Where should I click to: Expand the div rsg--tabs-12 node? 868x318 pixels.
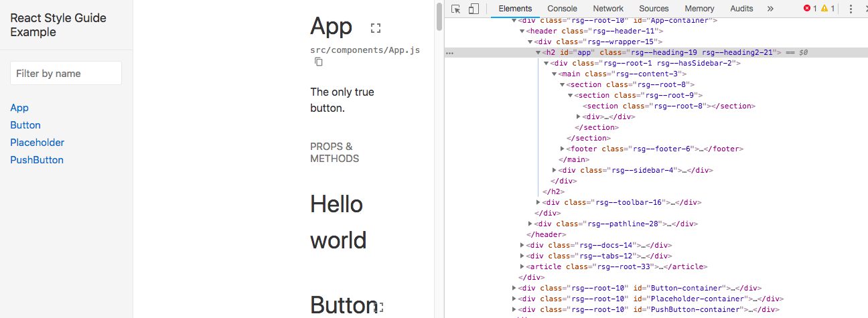(522, 256)
